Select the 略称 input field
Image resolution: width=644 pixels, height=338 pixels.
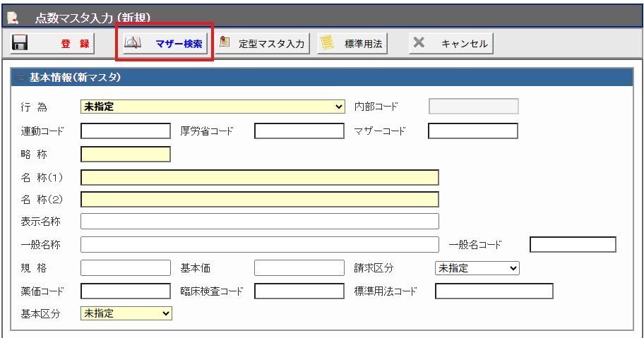[x=126, y=154]
